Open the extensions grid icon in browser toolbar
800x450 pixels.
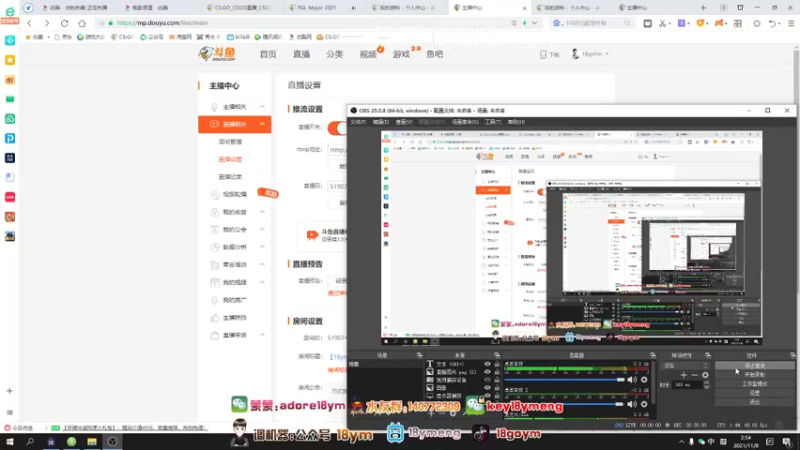coord(738,23)
